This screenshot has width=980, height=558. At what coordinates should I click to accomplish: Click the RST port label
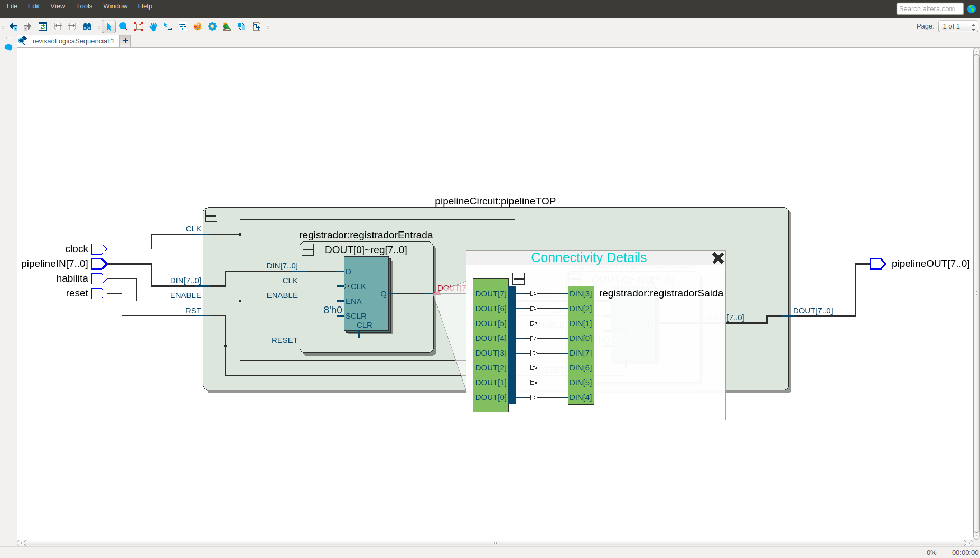click(193, 311)
